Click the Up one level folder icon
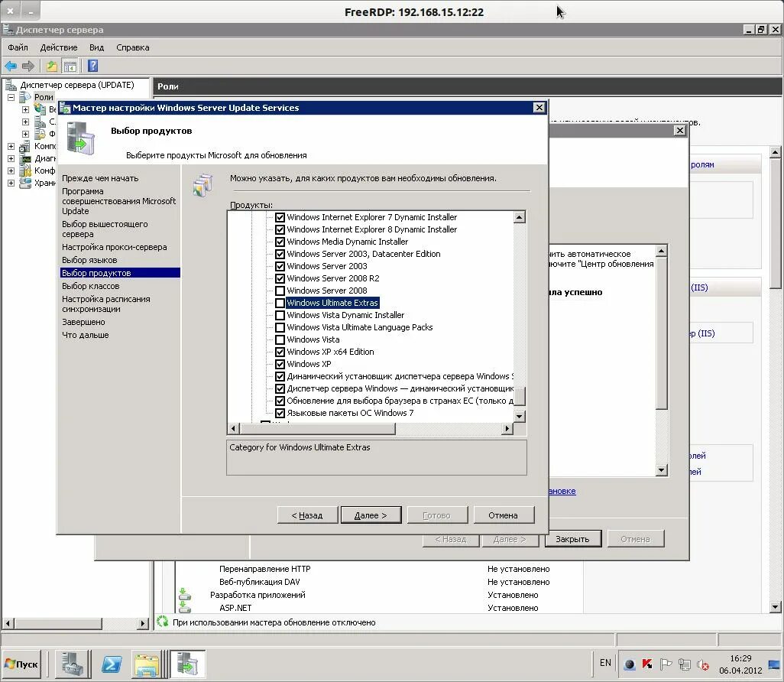Screen dimensions: 784x682 click(x=51, y=66)
